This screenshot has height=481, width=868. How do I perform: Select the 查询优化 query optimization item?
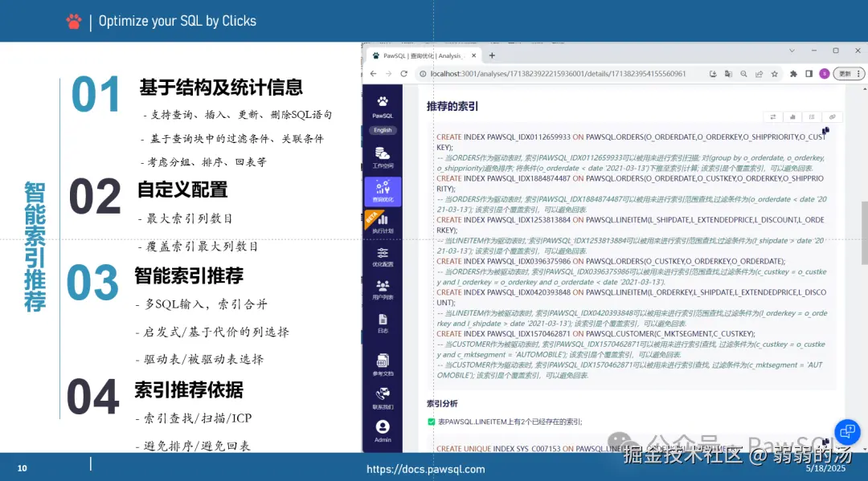tap(383, 191)
